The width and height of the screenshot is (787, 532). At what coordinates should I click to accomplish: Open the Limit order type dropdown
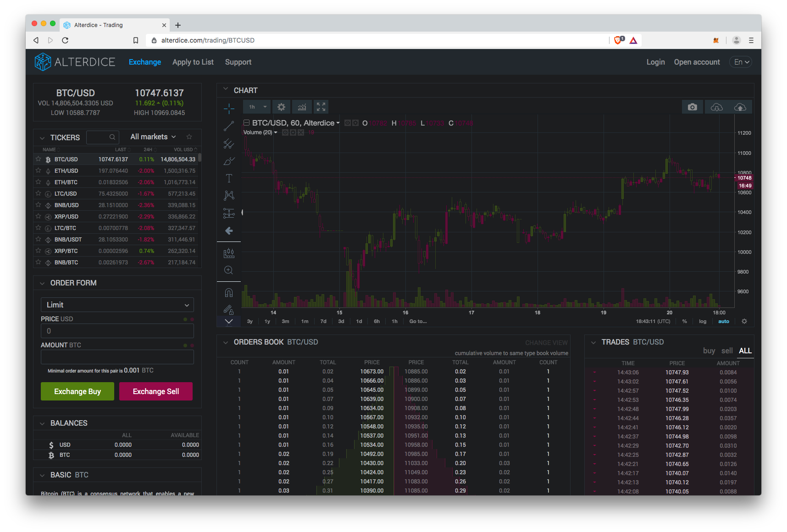click(117, 305)
